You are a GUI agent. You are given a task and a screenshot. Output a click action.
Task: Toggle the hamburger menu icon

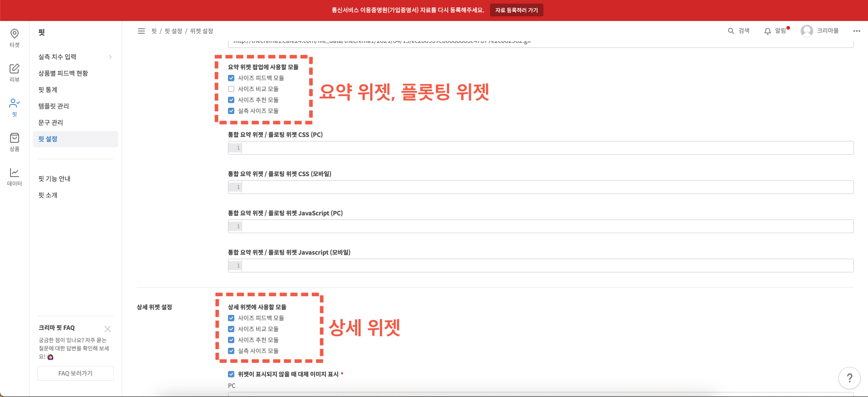tap(141, 31)
